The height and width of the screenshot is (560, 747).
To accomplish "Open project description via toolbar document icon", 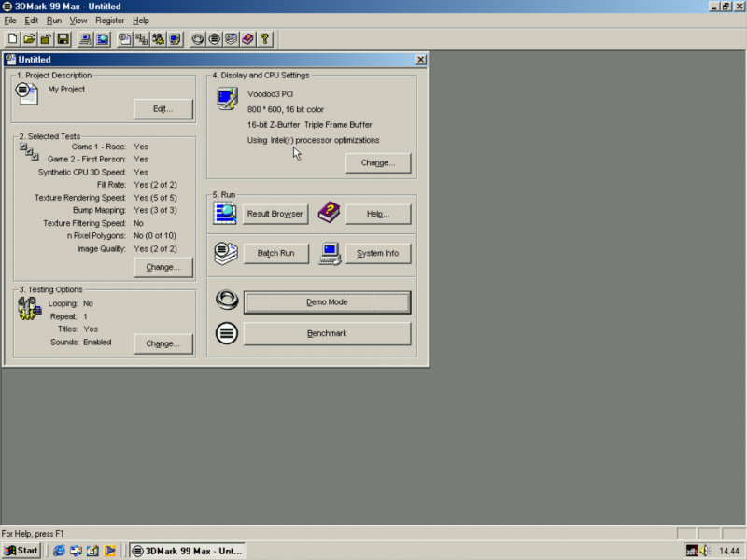I will (125, 39).
